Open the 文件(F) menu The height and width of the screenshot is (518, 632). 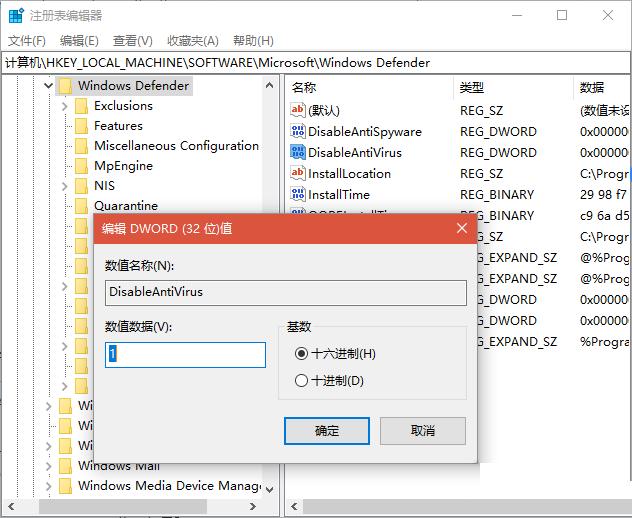pyautogui.click(x=27, y=41)
